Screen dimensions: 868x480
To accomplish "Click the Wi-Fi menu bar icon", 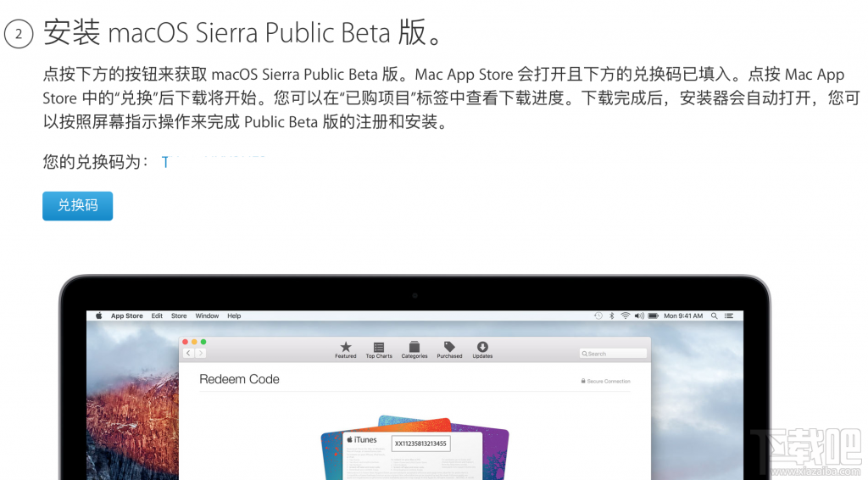I will pyautogui.click(x=625, y=315).
